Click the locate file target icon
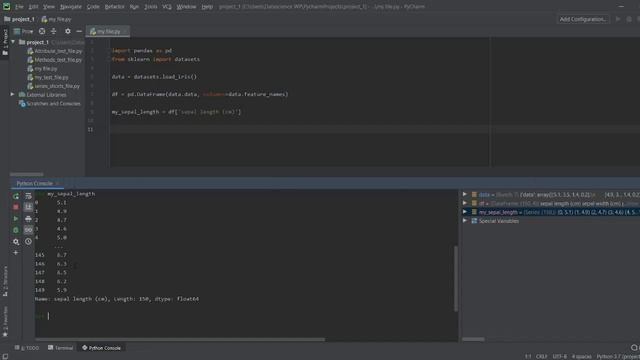The image size is (640, 360). (x=42, y=31)
